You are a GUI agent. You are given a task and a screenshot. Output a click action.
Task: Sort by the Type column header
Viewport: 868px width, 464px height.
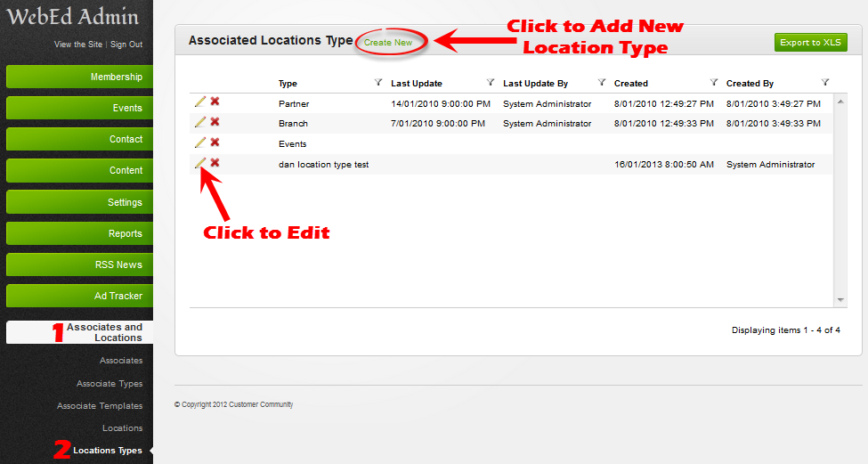click(x=288, y=84)
